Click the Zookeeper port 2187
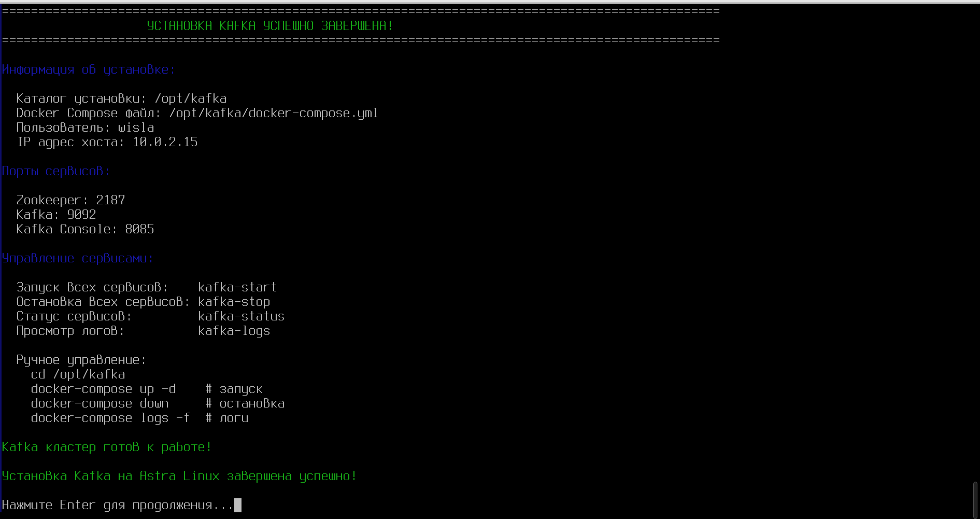This screenshot has height=519, width=980. [x=110, y=200]
